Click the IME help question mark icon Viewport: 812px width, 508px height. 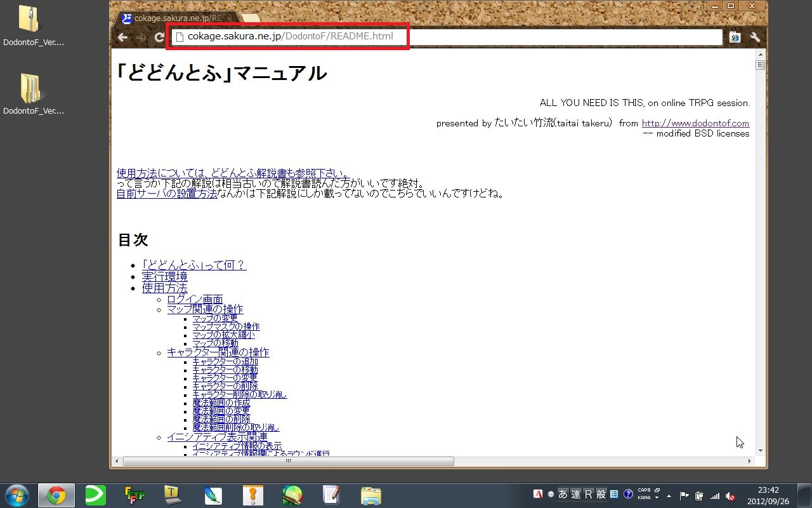[x=628, y=494]
